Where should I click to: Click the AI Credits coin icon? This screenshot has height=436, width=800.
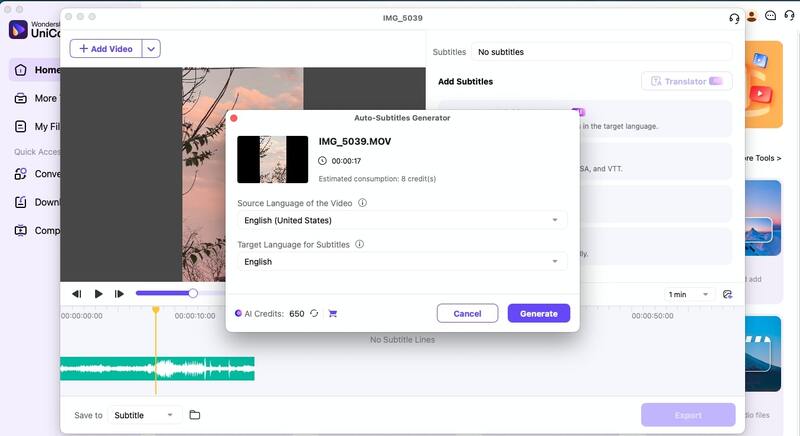coord(238,313)
